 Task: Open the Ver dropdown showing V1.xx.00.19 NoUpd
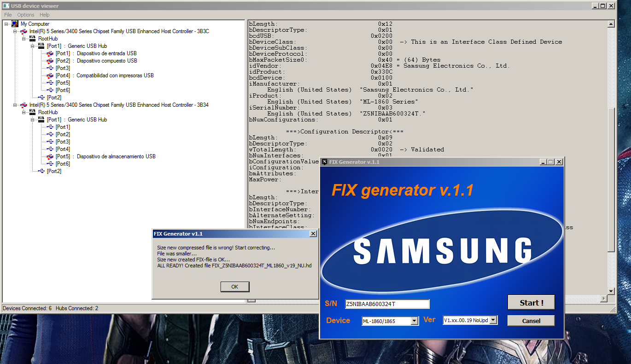pyautogui.click(x=493, y=320)
